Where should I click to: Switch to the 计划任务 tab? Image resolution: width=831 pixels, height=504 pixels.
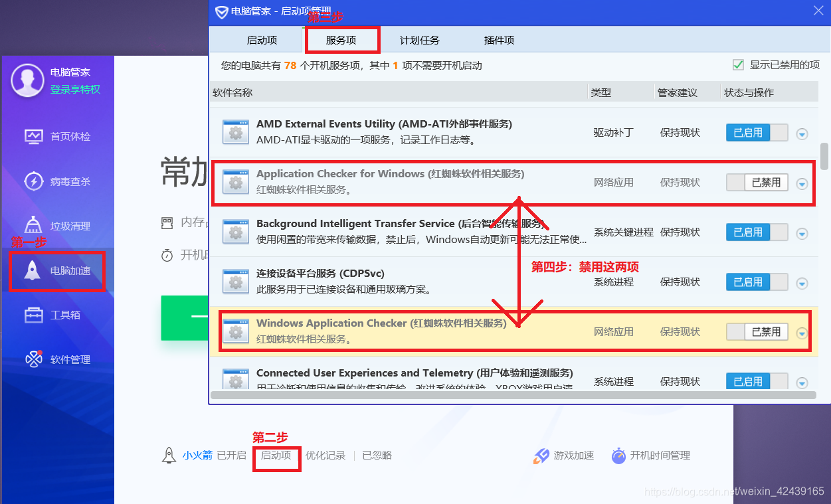click(x=419, y=40)
